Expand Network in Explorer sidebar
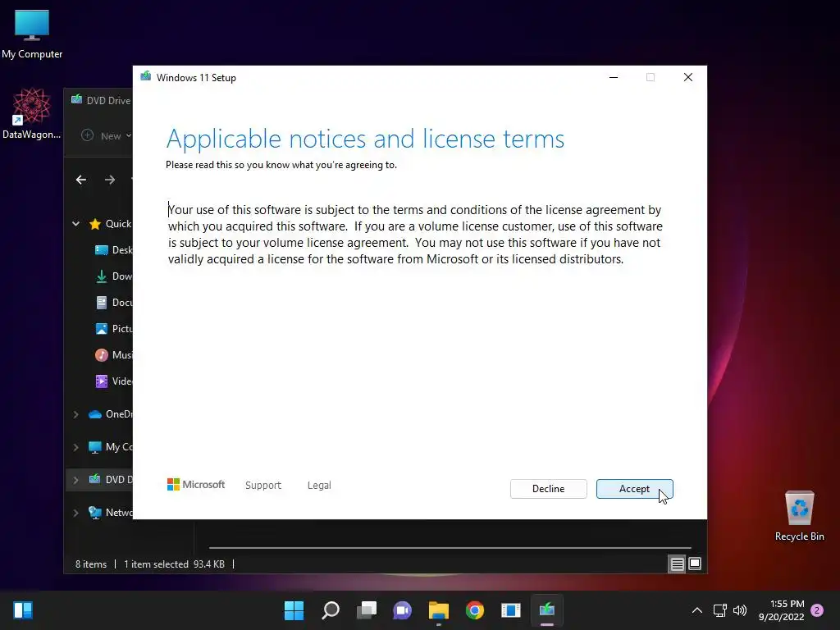 (x=75, y=513)
